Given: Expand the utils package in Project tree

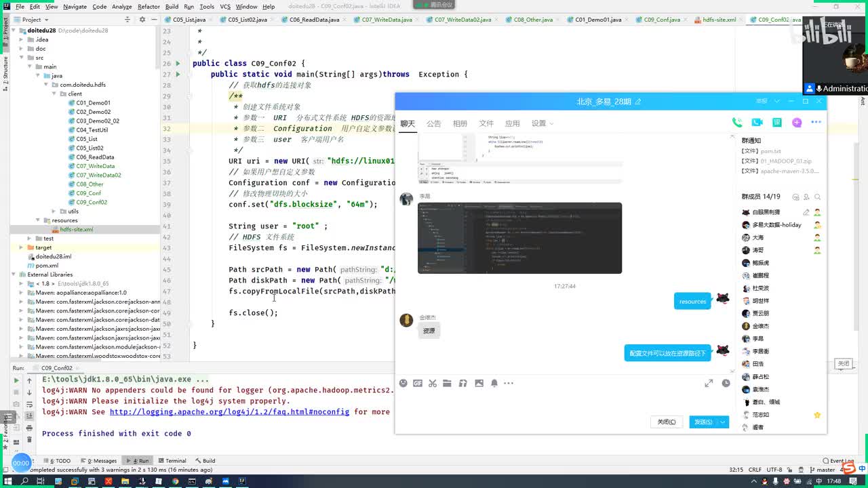Looking at the screenshot, I should pos(54,211).
